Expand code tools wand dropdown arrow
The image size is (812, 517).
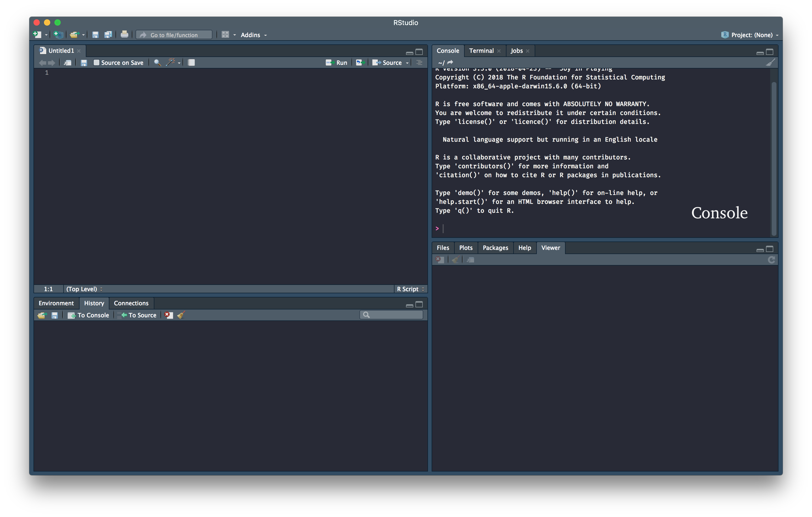(179, 63)
